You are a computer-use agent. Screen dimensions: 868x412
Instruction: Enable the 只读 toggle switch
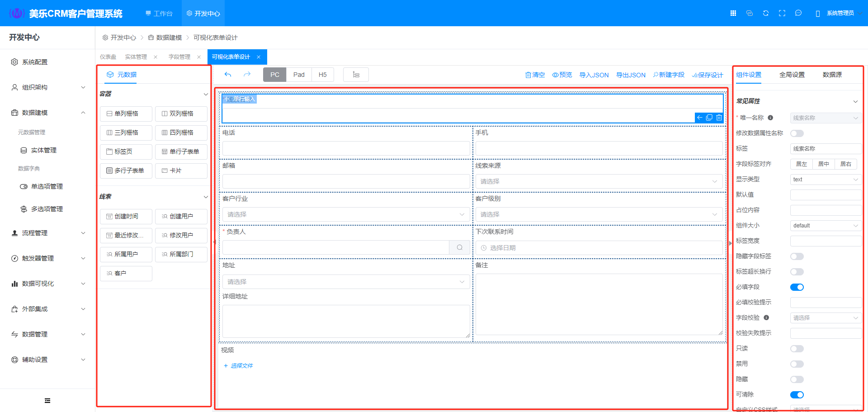click(797, 349)
